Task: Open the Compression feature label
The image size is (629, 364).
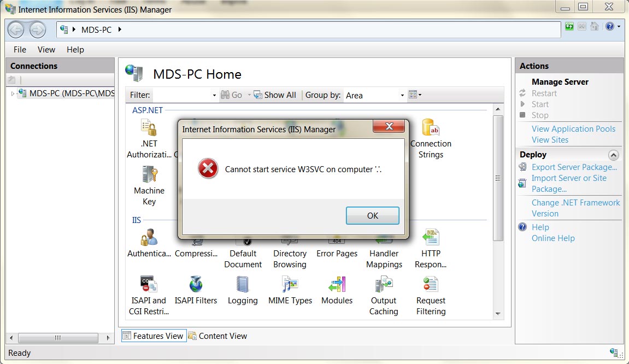Action: (196, 254)
